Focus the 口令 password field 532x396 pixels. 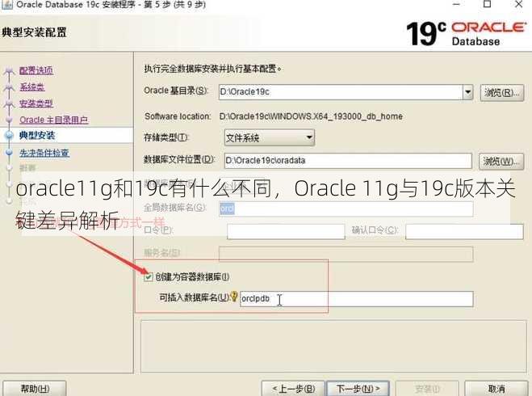[286, 232]
